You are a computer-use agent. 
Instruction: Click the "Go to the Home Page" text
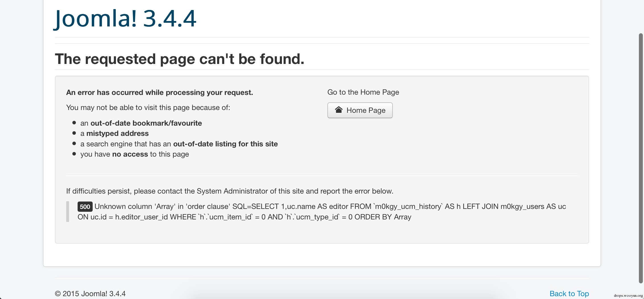point(363,92)
